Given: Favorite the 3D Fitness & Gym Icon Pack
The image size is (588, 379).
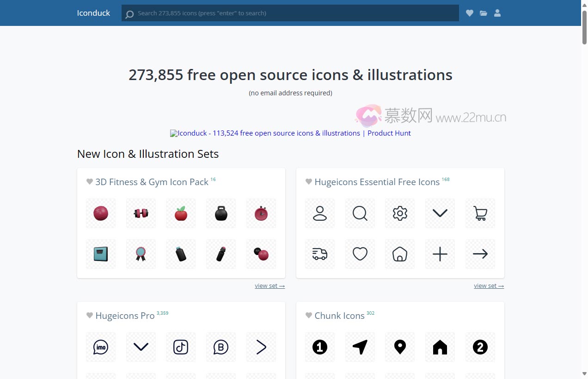Looking at the screenshot, I should (89, 181).
